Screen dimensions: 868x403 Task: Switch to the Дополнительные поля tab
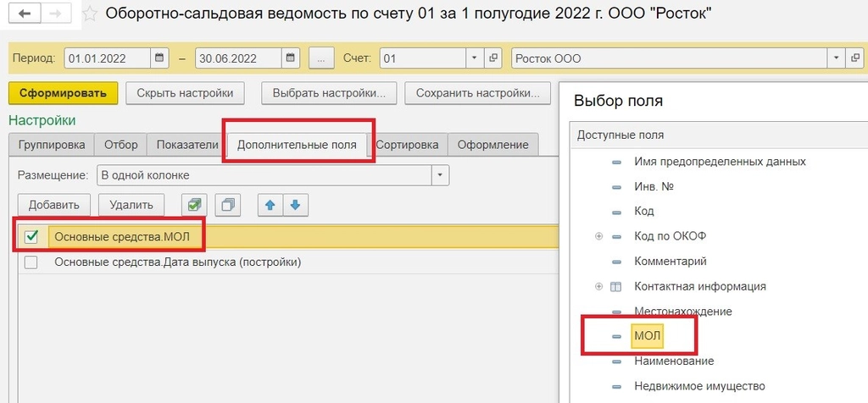point(297,146)
